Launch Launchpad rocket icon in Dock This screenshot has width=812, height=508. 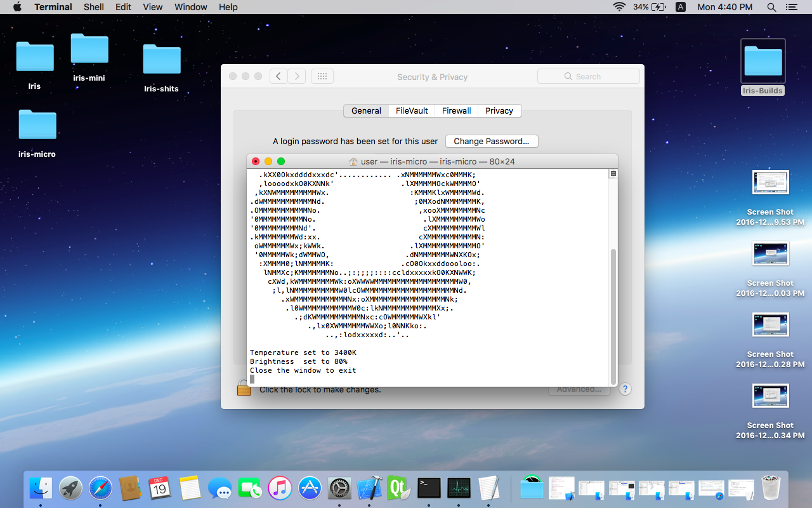pyautogui.click(x=70, y=488)
